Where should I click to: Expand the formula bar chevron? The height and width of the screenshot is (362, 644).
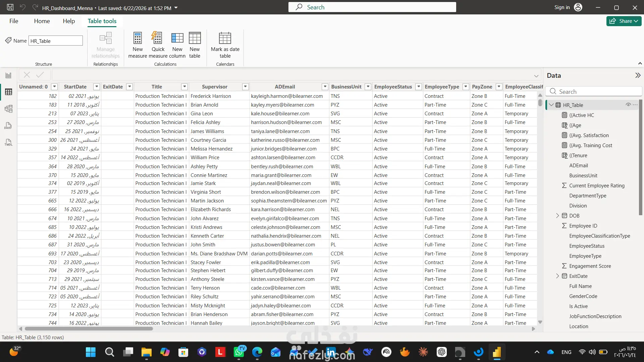click(536, 76)
